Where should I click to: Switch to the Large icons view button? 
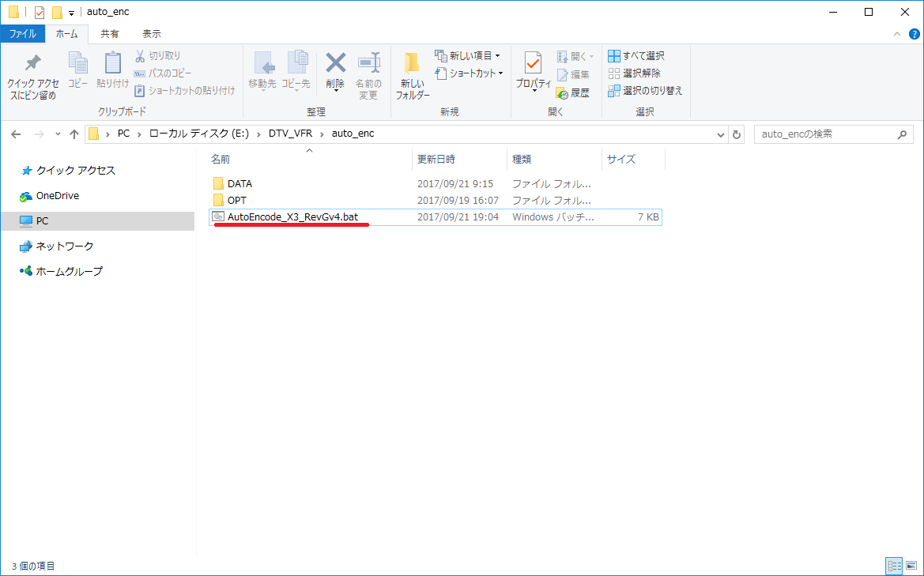click(911, 566)
